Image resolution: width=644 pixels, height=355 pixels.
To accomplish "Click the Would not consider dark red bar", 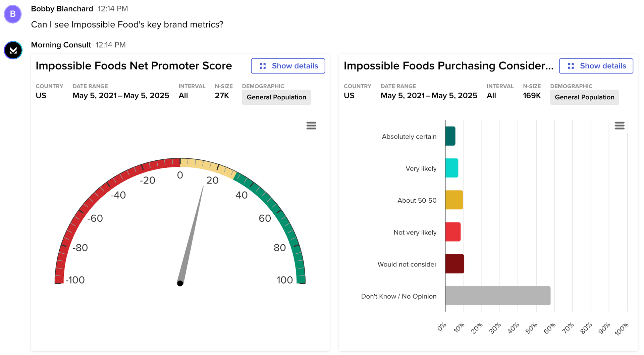I will tap(454, 264).
